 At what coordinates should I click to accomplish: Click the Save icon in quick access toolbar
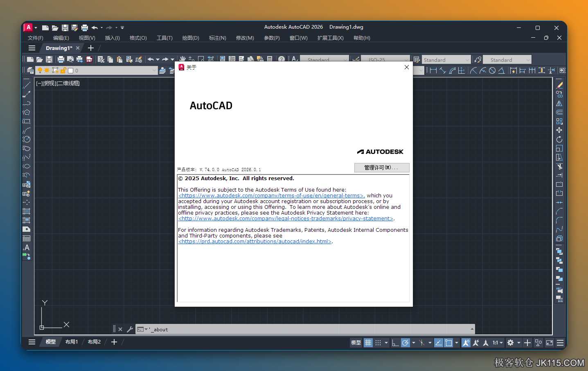point(65,27)
